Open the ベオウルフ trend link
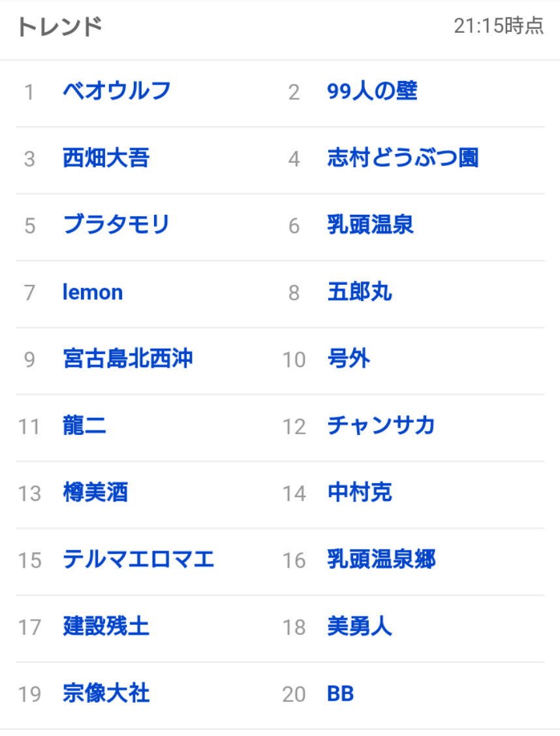Screen dimensions: 560x736 116,91
